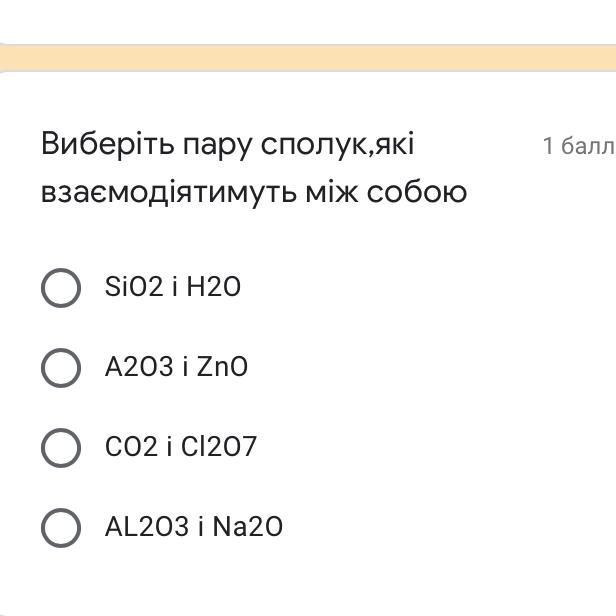Click the question line 'Виберіть пару сполук,які'

point(227,145)
